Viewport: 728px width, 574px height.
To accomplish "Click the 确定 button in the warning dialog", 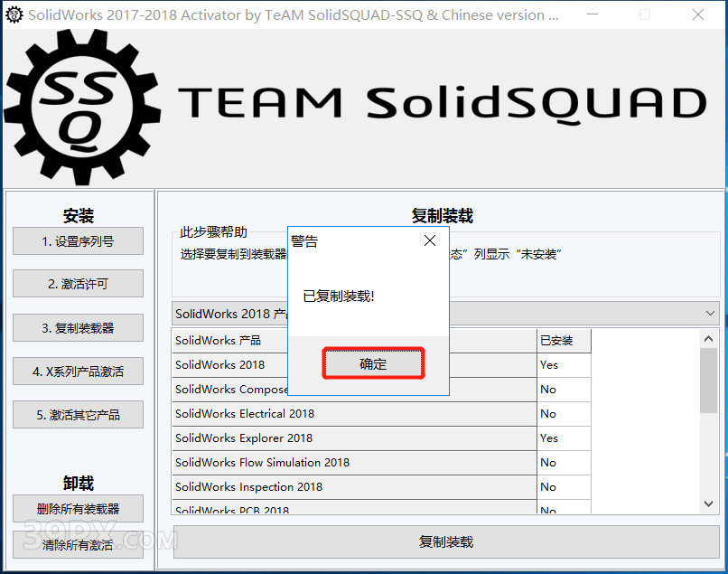I will tap(373, 363).
